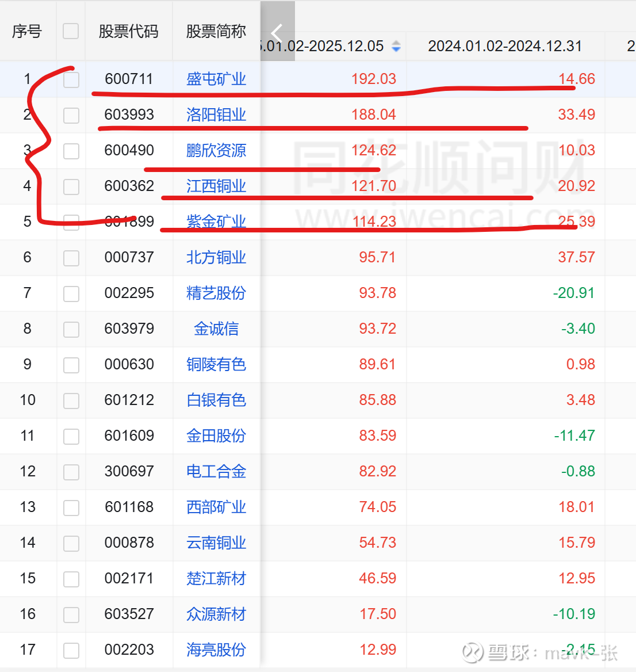Screen dimensions: 636x672
Task: Toggle the select-all header checkbox
Action: (x=71, y=31)
